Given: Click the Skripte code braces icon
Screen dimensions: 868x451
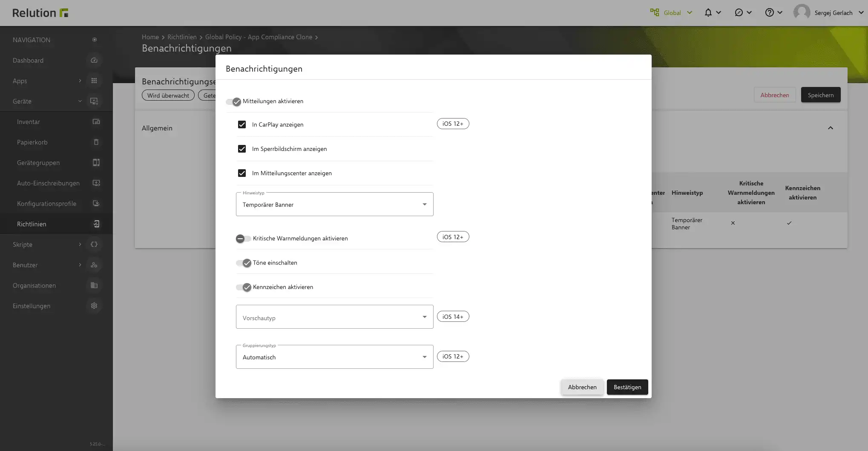Looking at the screenshot, I should (x=94, y=244).
